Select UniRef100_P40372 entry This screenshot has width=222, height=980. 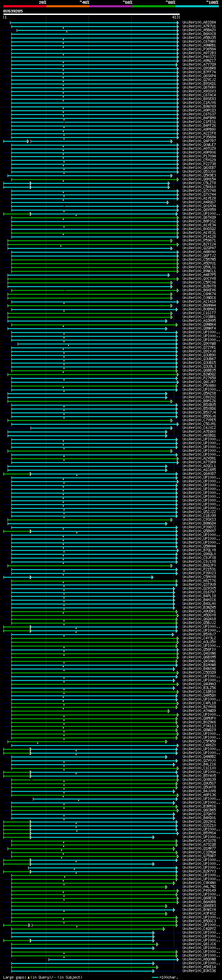[x=199, y=57]
